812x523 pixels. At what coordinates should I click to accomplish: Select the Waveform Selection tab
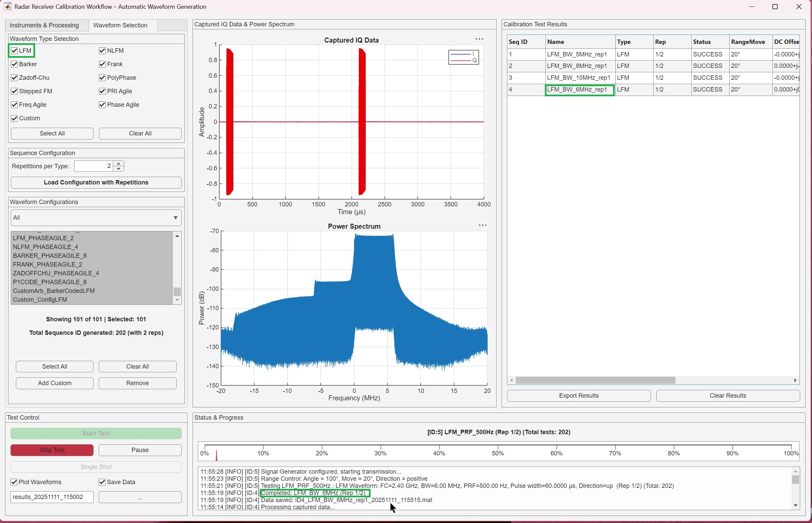click(x=121, y=25)
